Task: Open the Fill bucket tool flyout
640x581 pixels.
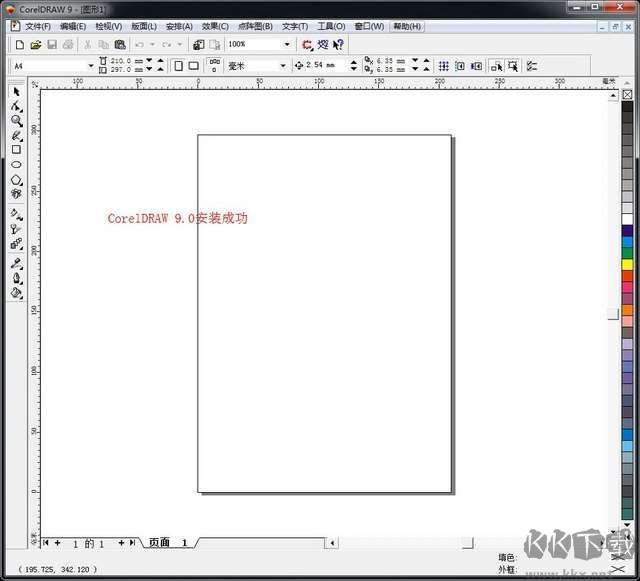Action: click(x=16, y=293)
